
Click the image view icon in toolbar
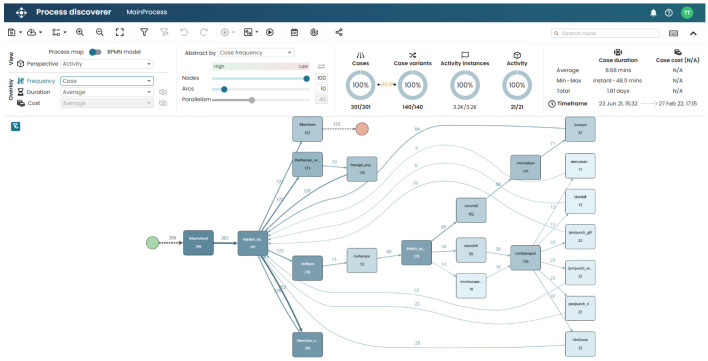pyautogui.click(x=248, y=32)
